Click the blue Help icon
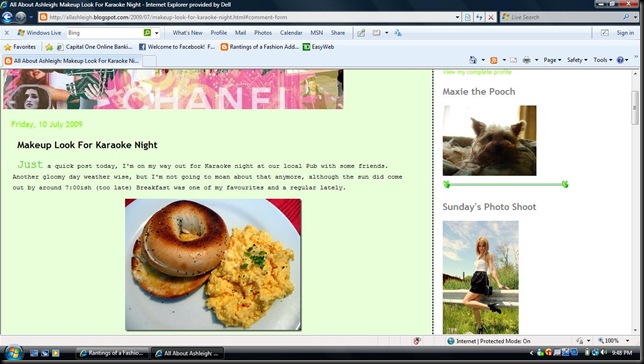Screen dimensions: 644x364 pos(620,60)
